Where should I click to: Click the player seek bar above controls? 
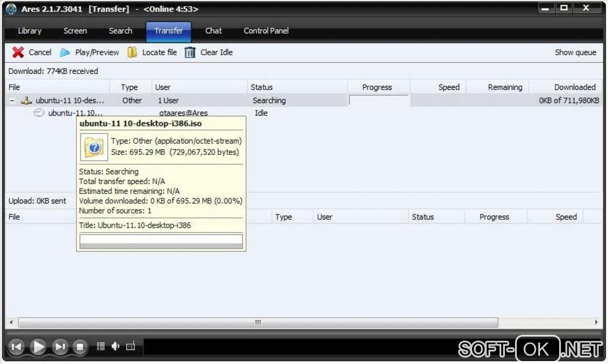pos(304,332)
